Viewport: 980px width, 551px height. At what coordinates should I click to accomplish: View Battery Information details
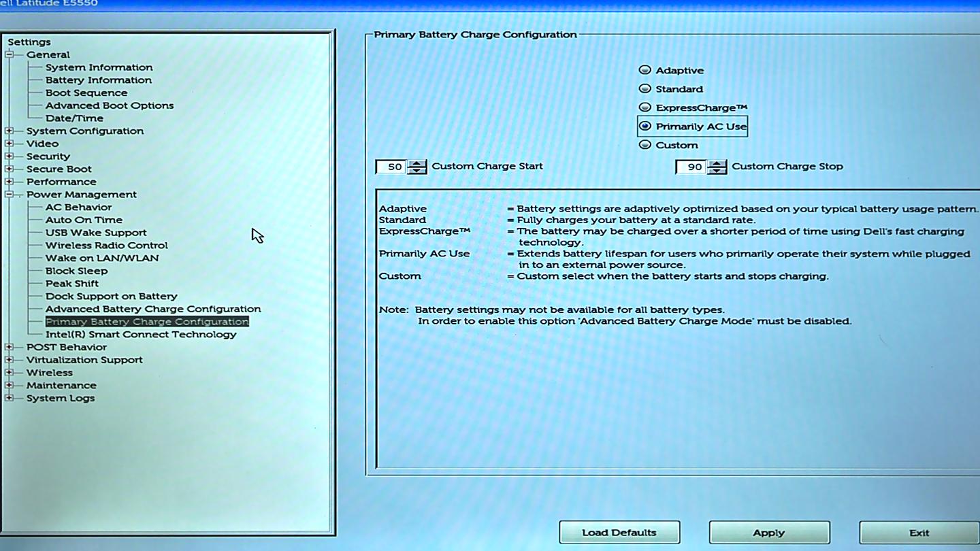[98, 80]
